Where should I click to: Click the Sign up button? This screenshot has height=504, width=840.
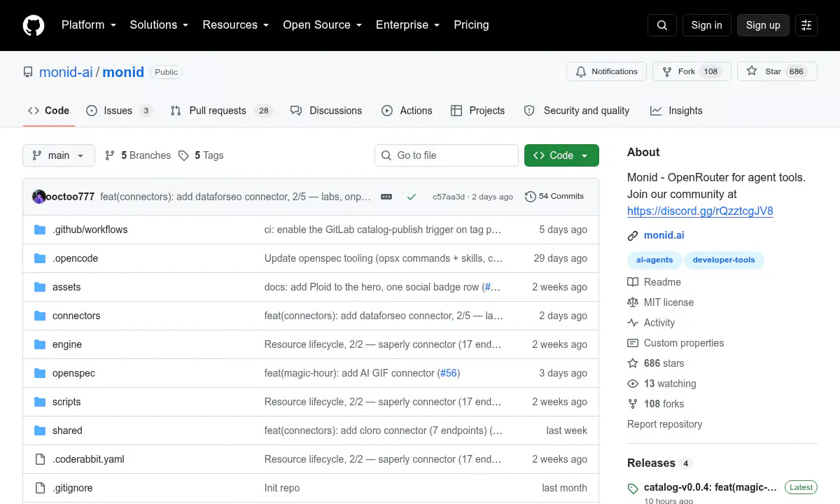coord(763,25)
